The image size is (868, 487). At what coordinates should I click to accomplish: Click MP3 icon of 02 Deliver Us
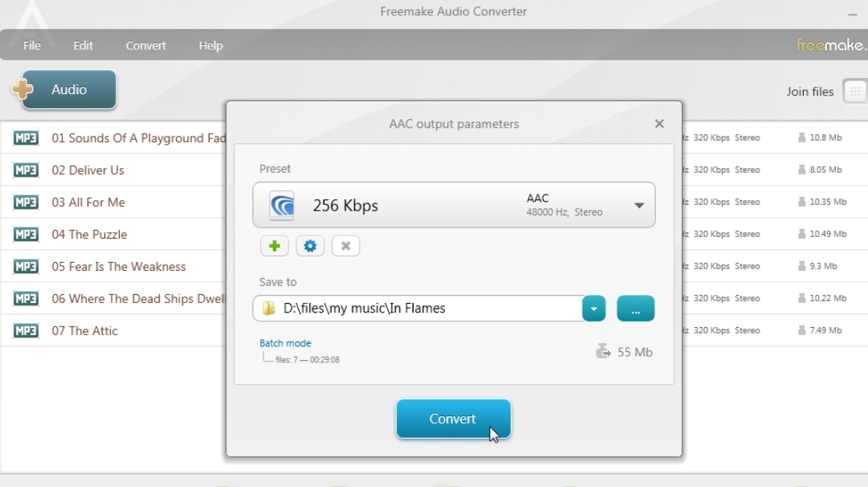26,170
